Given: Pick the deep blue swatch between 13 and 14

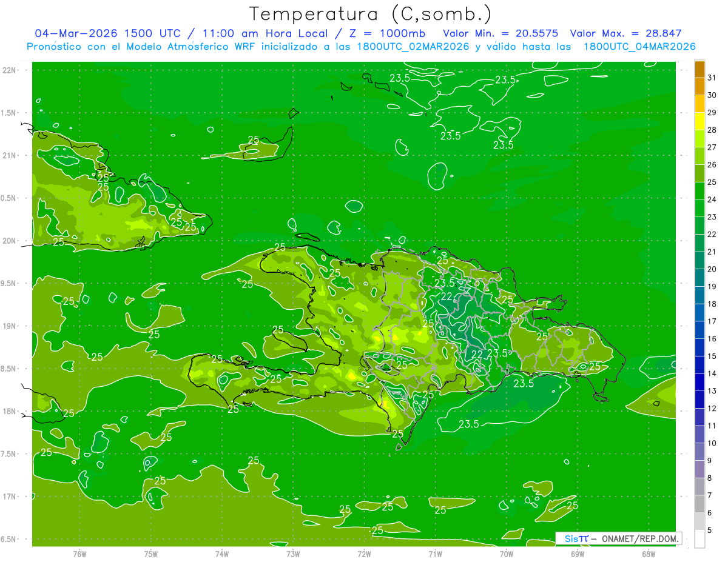Looking at the screenshot, I should coord(699,383).
